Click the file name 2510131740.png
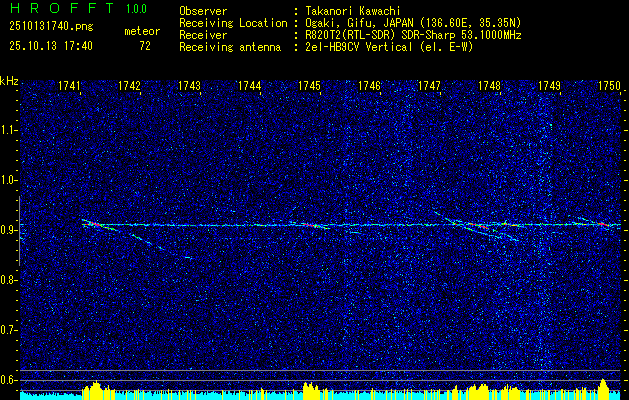The image size is (629, 400). coord(51,27)
